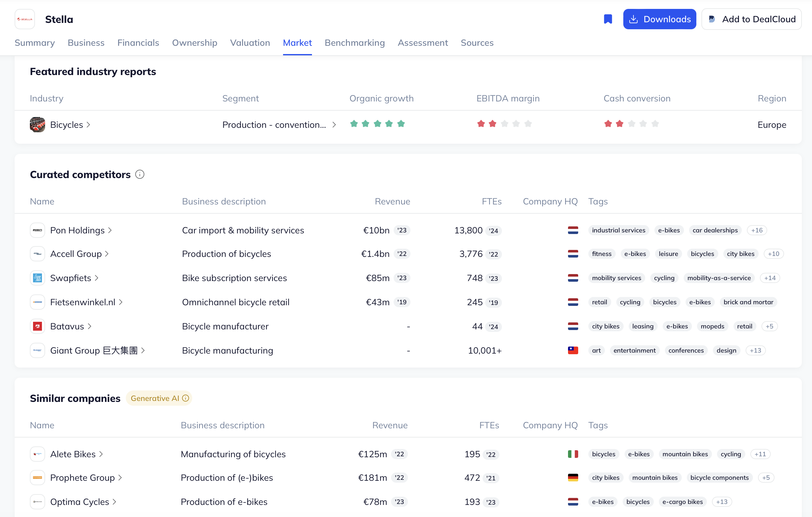Expand +14 tags for Swapfiets
The height and width of the screenshot is (517, 812).
click(x=770, y=278)
